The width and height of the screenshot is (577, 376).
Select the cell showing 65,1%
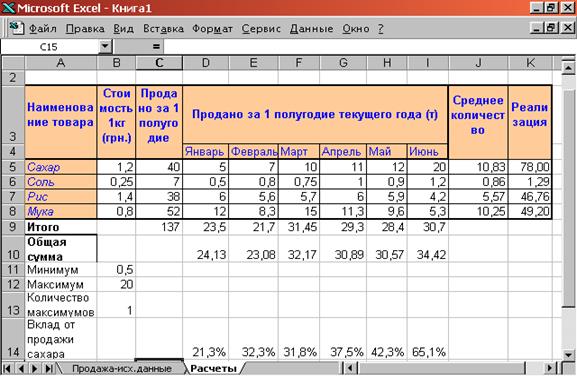click(x=428, y=339)
